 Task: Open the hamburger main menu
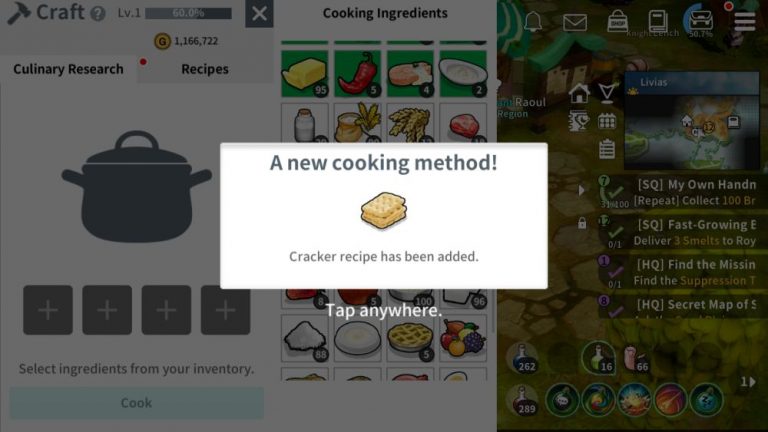[x=744, y=22]
